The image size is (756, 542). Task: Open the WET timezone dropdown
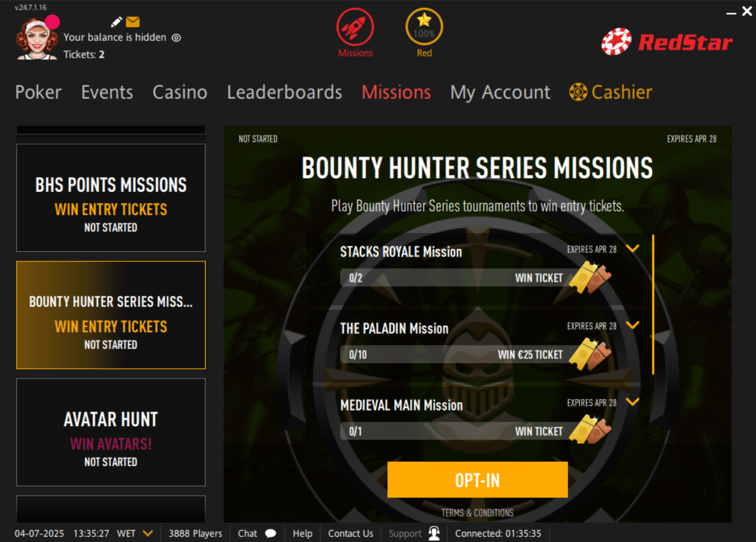click(147, 534)
